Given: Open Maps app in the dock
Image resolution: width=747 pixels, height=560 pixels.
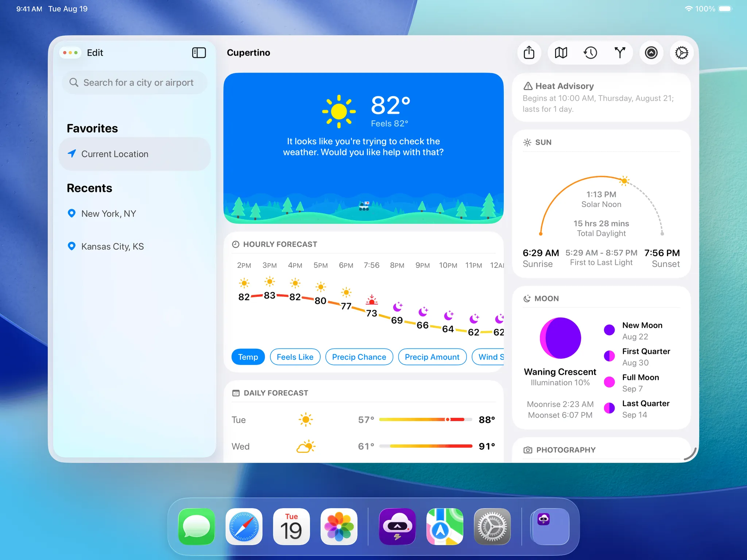Looking at the screenshot, I should pyautogui.click(x=445, y=526).
